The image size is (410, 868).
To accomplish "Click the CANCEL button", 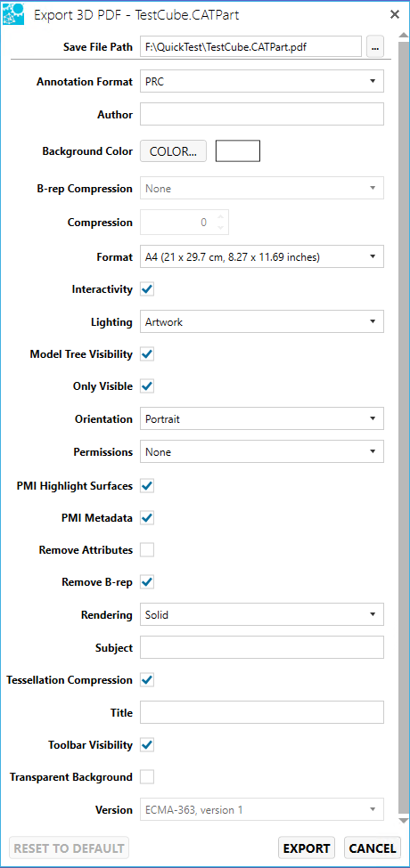I will pos(373,848).
